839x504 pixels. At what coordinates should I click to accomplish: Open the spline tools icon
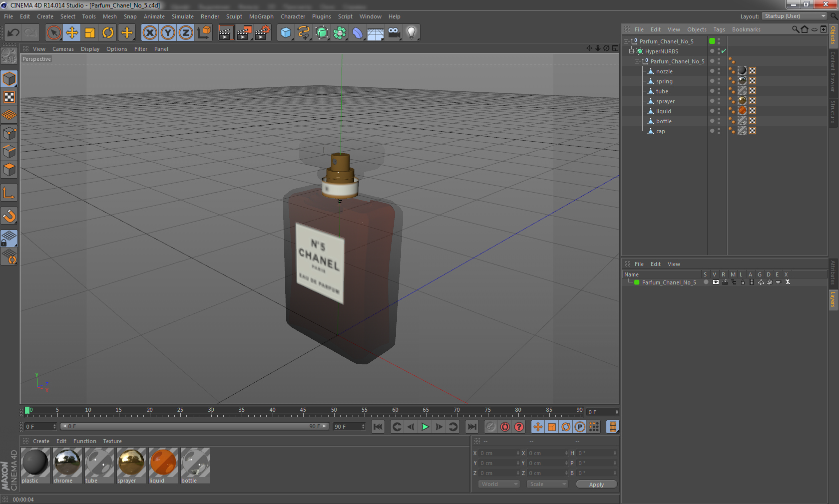pos(304,33)
